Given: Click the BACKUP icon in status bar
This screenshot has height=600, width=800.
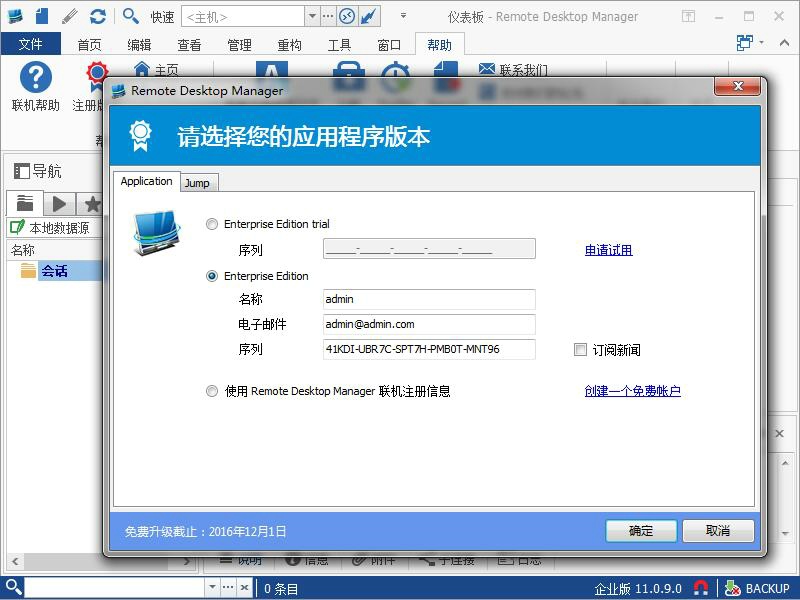Looking at the screenshot, I should click(733, 588).
